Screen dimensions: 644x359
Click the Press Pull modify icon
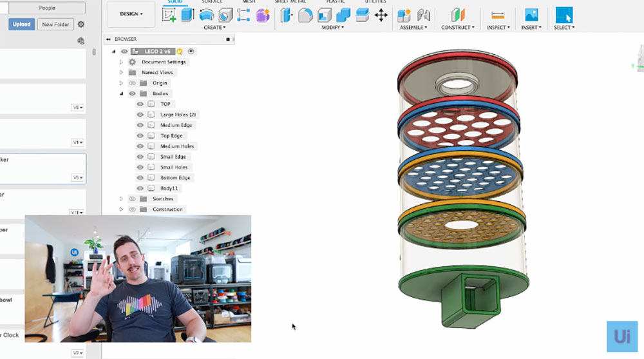tap(286, 15)
